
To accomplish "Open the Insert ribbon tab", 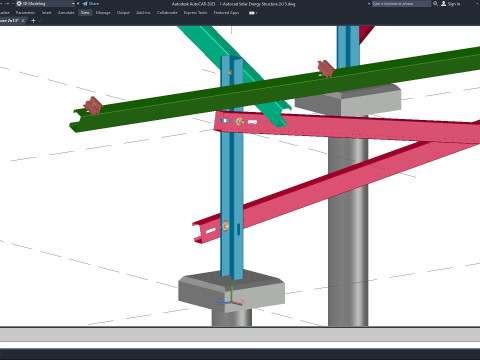I will (47, 13).
